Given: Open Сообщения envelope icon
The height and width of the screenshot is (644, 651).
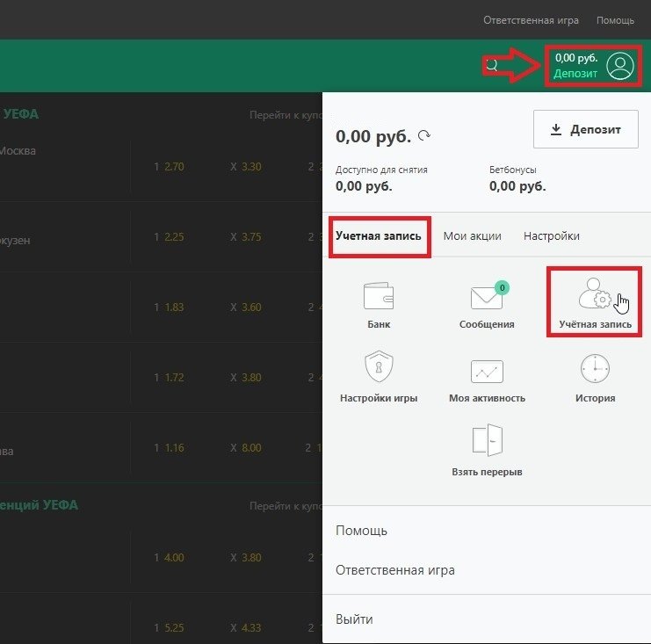Looking at the screenshot, I should click(487, 298).
